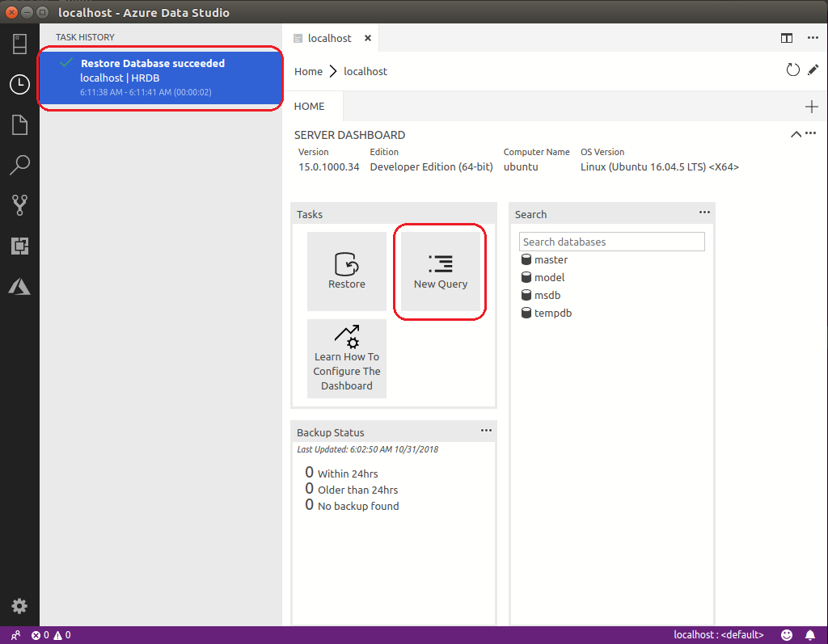Open Backup Status more actions menu
This screenshot has height=644, width=828.
[x=486, y=430]
